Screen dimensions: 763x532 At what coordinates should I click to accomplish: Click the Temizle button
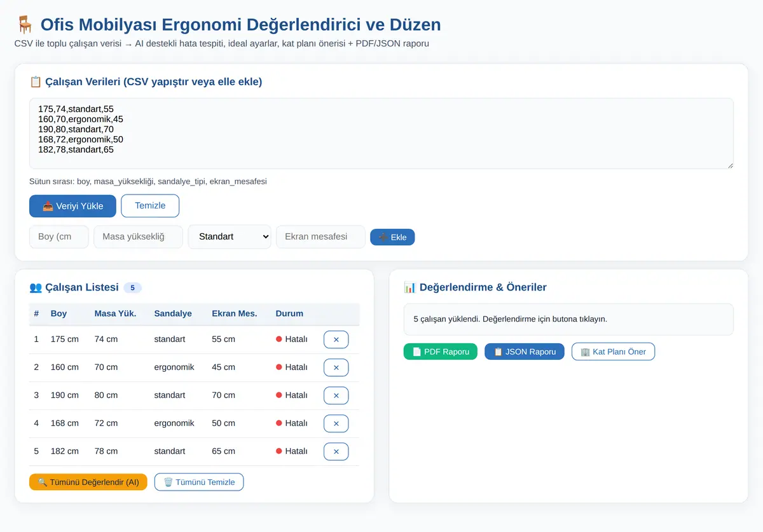coord(150,206)
